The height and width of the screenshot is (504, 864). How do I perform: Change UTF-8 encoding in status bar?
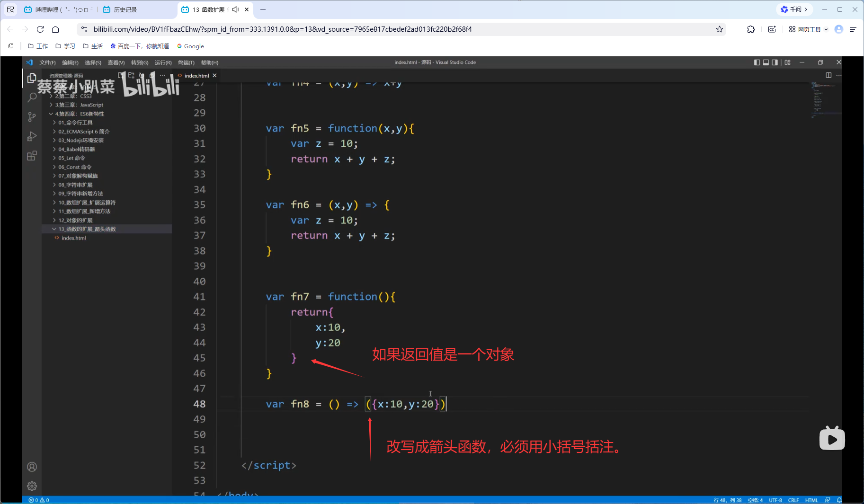click(775, 500)
